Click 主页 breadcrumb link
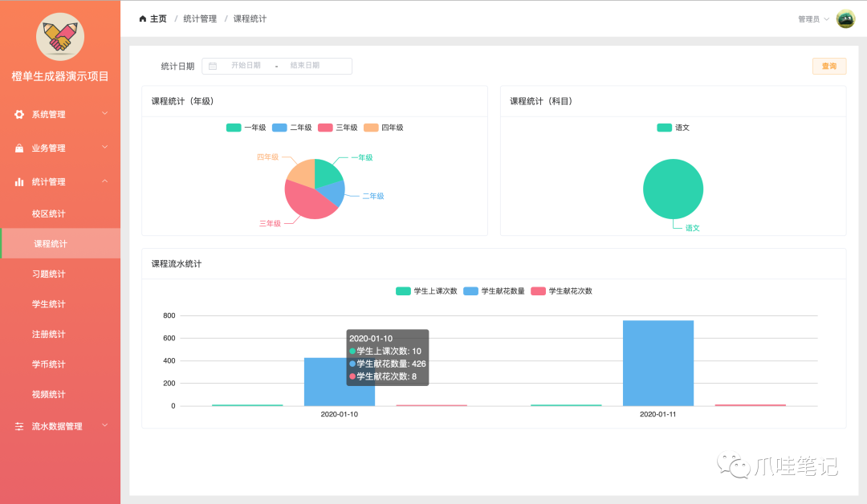867x504 pixels. (158, 18)
